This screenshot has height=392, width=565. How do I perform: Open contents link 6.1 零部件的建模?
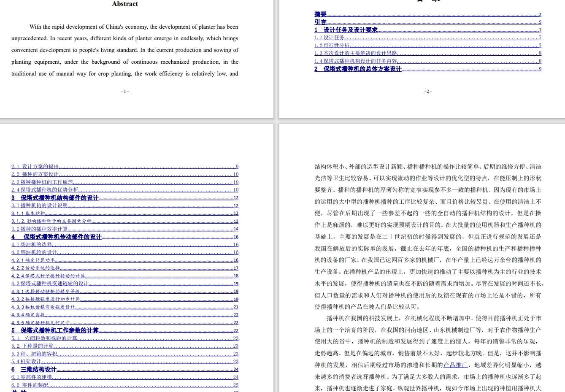point(125,377)
